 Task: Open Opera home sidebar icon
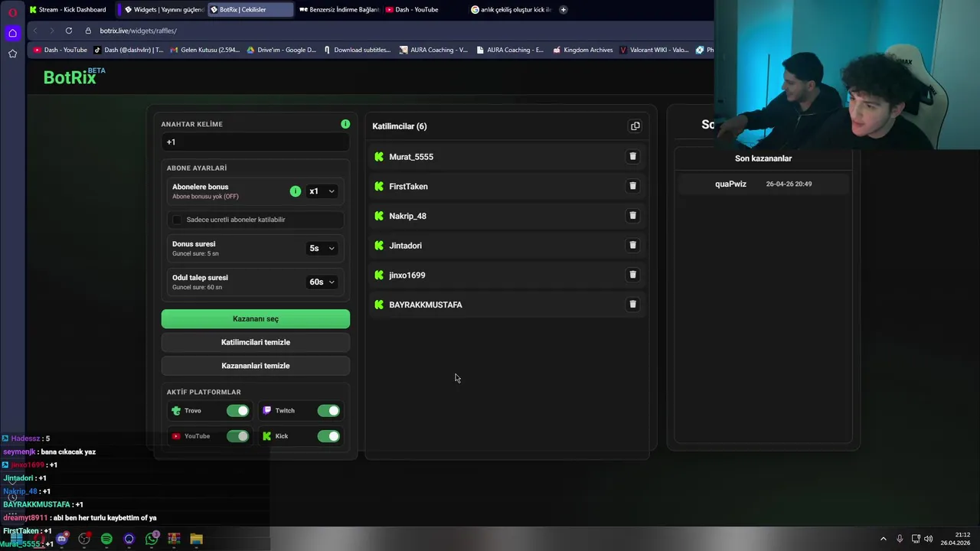click(x=12, y=33)
